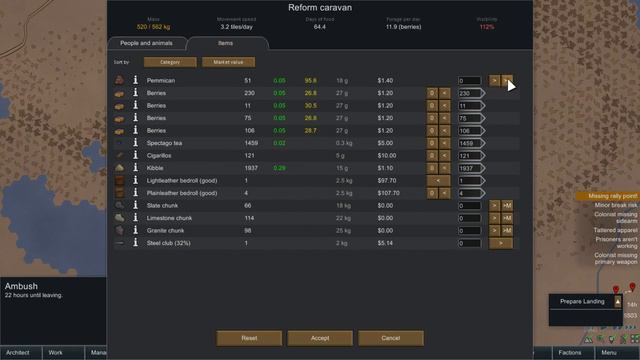Screen dimensions: 640x360
Task: Show info for Kibble
Action: click(x=136, y=168)
